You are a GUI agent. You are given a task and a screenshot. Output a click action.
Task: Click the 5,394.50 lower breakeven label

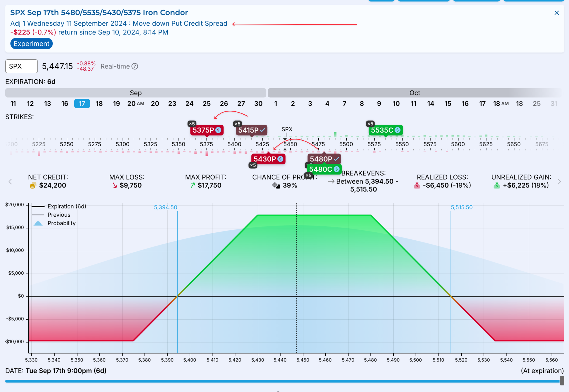(x=166, y=208)
